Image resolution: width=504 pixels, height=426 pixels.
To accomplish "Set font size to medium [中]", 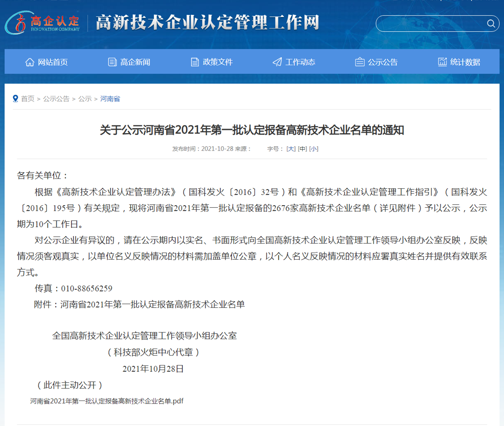I will (x=302, y=149).
